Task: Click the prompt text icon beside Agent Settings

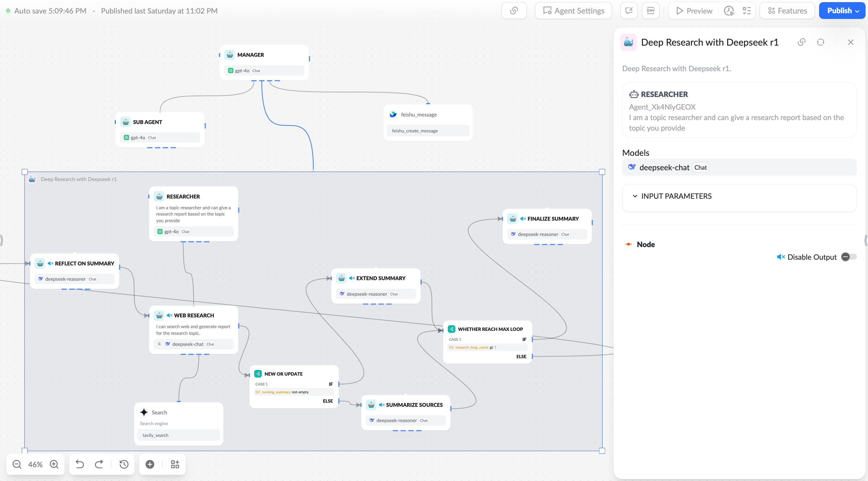Action: click(x=629, y=11)
